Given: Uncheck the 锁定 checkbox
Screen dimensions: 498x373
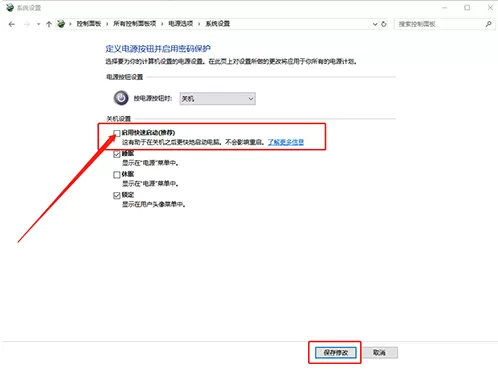Looking at the screenshot, I should [117, 195].
